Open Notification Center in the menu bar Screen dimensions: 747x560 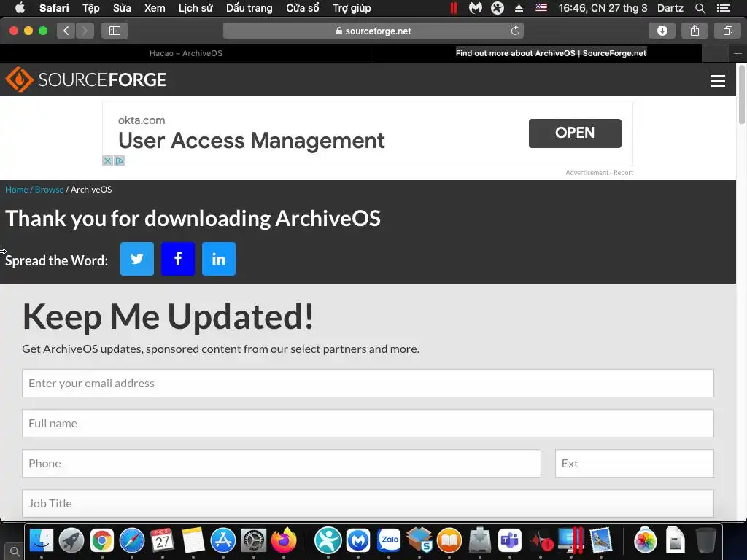[x=723, y=7]
